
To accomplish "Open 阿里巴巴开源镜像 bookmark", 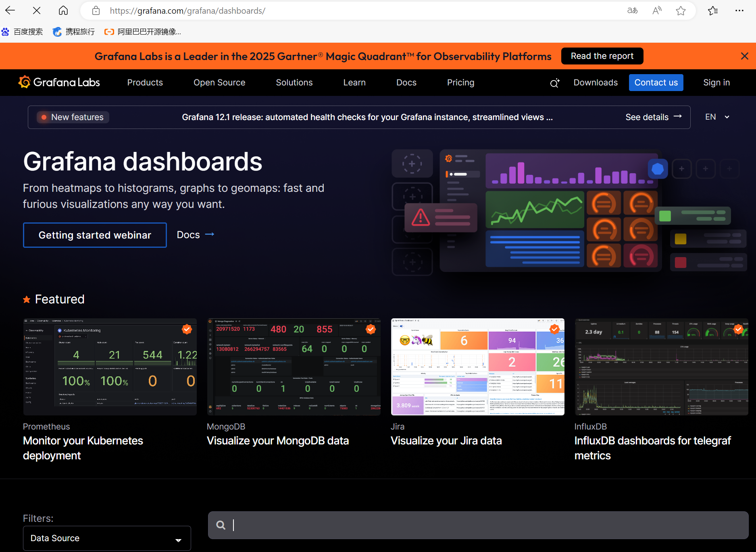I will tap(143, 32).
